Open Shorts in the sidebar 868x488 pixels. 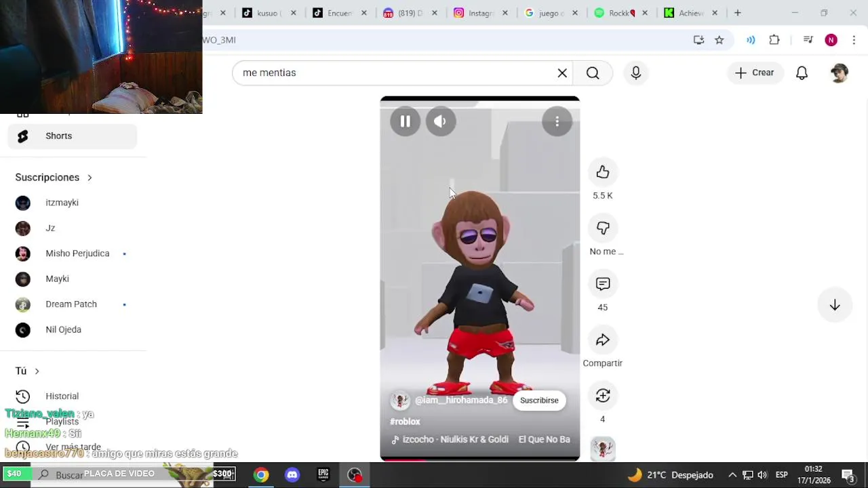[73, 136]
